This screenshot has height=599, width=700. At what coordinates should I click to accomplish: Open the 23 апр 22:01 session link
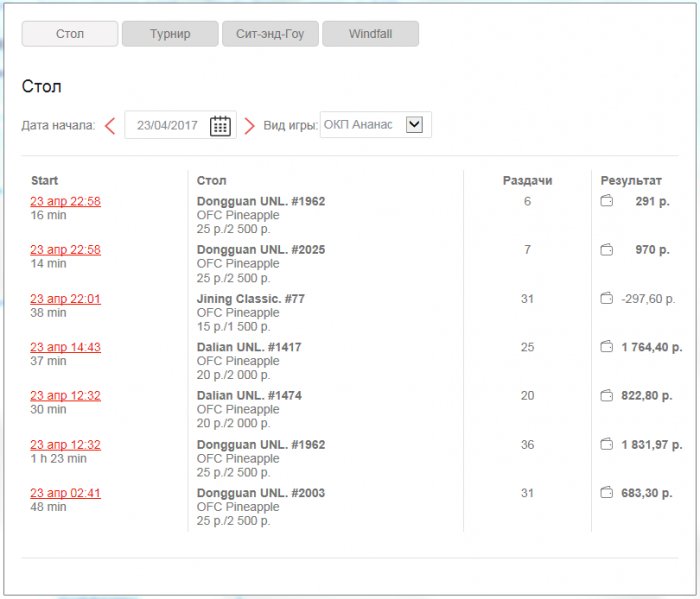[65, 299]
